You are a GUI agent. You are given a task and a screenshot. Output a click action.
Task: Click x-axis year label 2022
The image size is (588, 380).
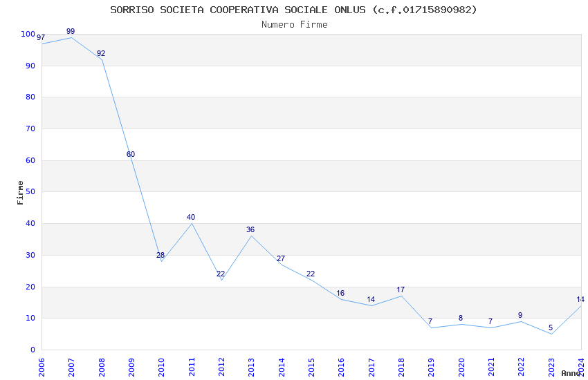click(522, 367)
